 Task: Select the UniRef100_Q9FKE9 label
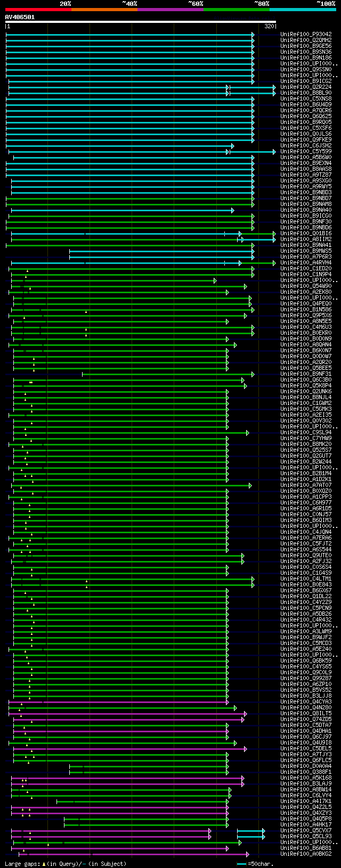[x=306, y=140]
